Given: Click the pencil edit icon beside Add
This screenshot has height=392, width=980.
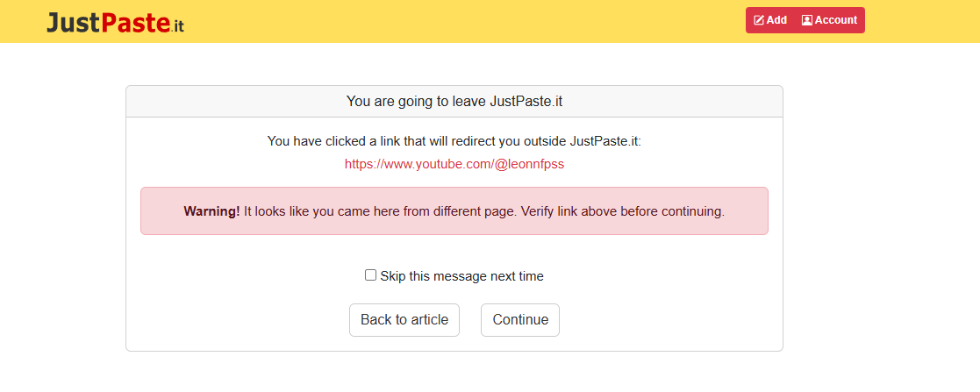Looking at the screenshot, I should [759, 20].
